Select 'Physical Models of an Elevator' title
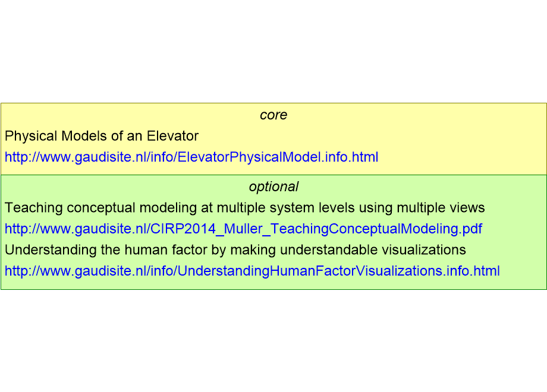Viewport: 547px width, 392px height. click(x=102, y=136)
